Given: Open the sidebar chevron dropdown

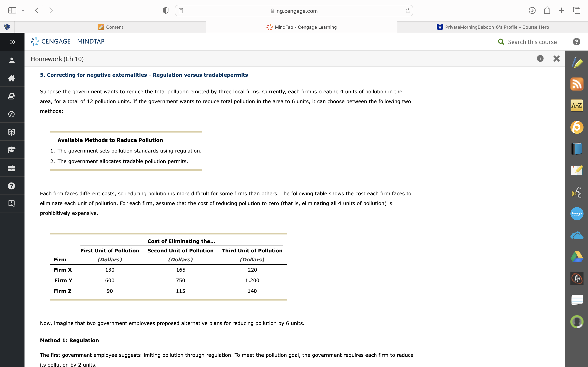Looking at the screenshot, I should click(23, 10).
